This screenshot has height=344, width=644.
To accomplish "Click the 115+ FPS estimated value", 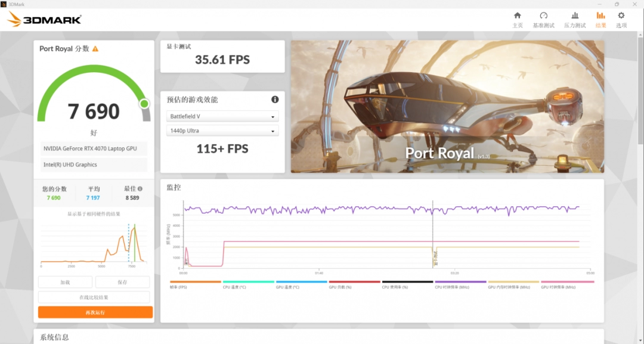I will click(x=222, y=148).
